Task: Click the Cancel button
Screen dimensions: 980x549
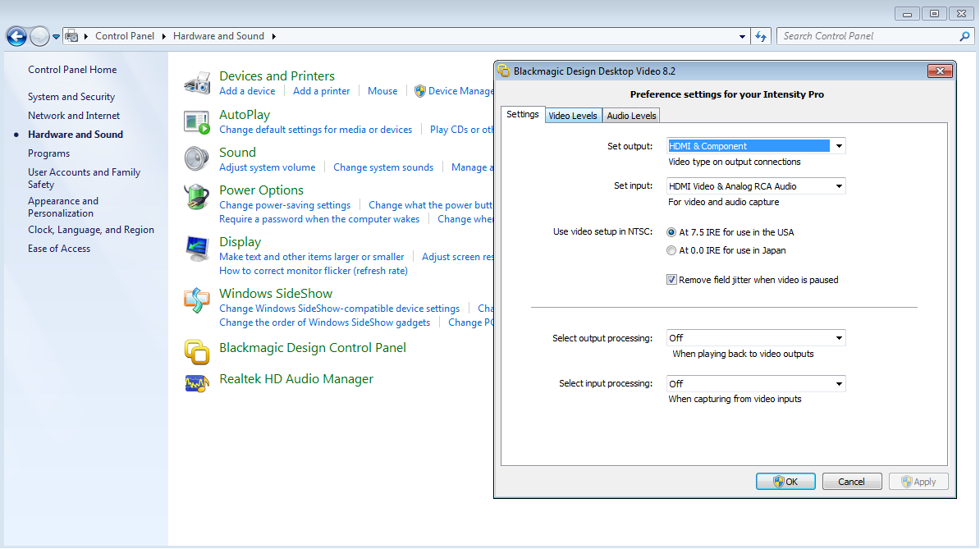Action: click(852, 482)
